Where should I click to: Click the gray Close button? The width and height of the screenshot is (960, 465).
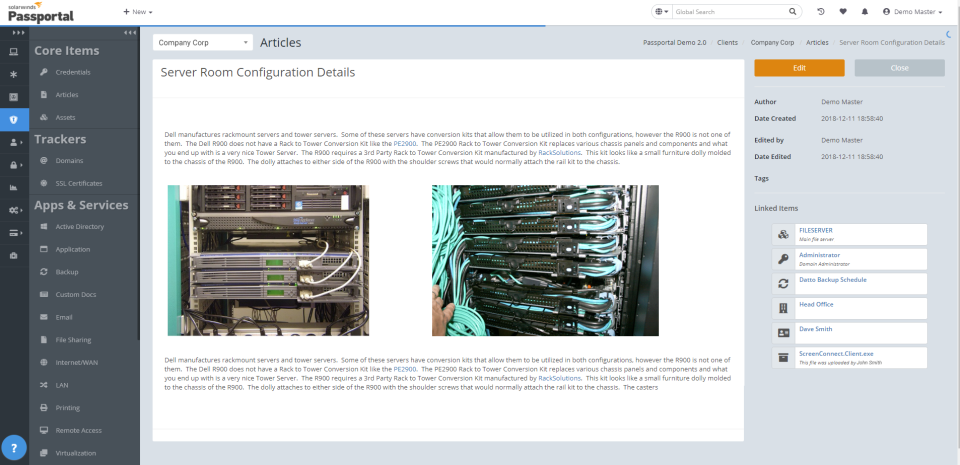tap(899, 68)
